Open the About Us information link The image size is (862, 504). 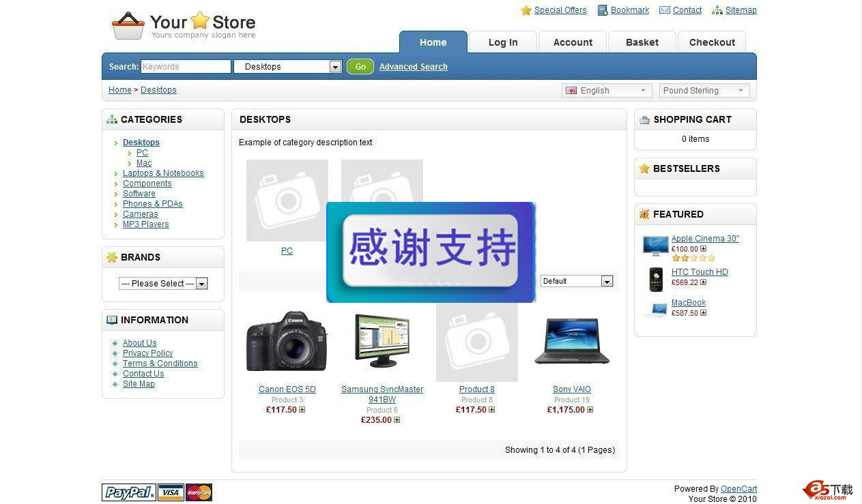point(140,343)
